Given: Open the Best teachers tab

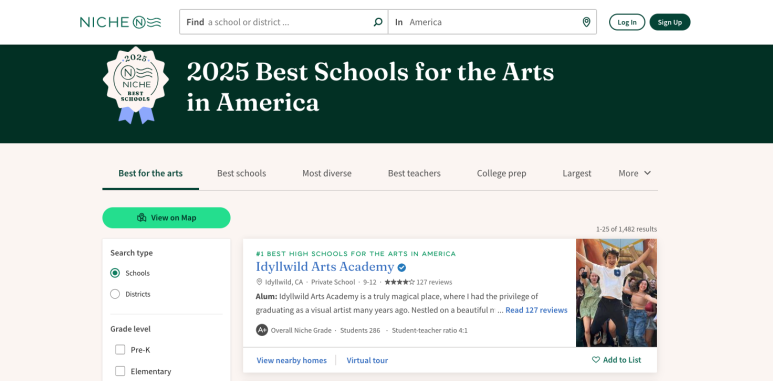Looking at the screenshot, I should click(414, 173).
